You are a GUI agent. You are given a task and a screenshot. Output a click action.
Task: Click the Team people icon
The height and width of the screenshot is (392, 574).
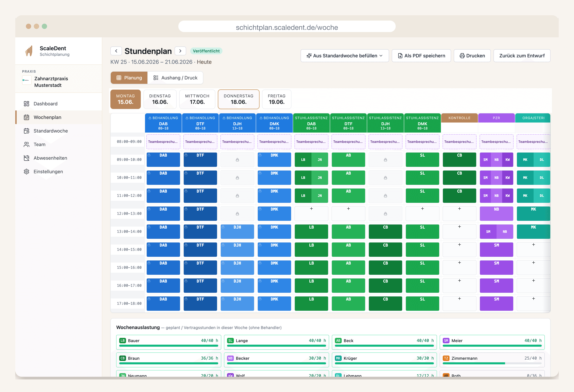coord(26,144)
